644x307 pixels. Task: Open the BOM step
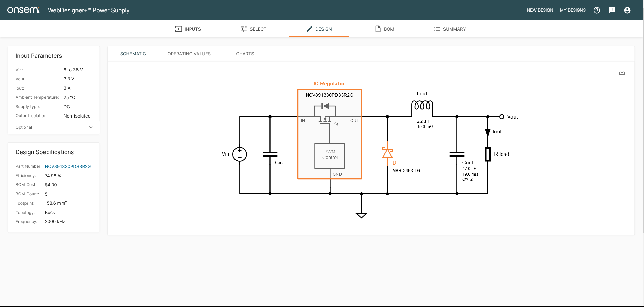click(x=385, y=29)
